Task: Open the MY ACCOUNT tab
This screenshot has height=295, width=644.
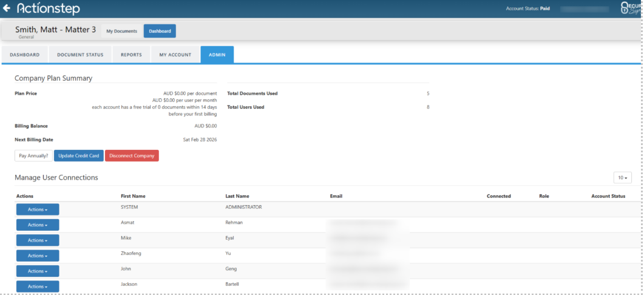Action: click(175, 55)
